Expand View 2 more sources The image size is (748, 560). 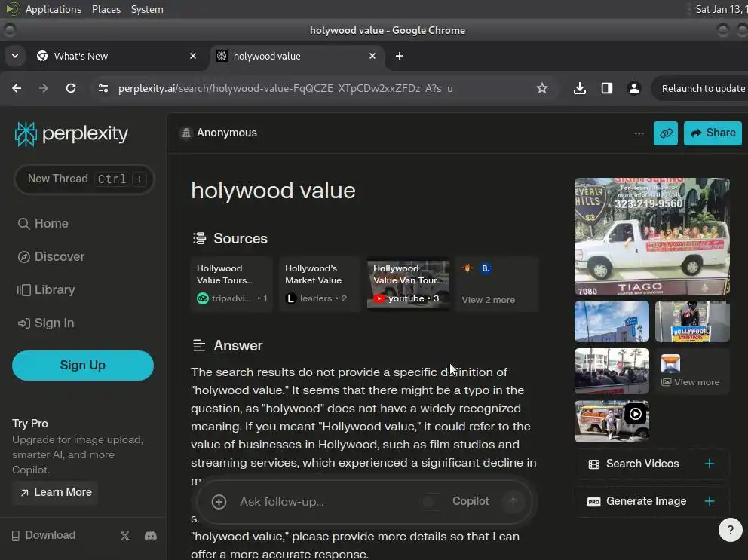pos(497,284)
